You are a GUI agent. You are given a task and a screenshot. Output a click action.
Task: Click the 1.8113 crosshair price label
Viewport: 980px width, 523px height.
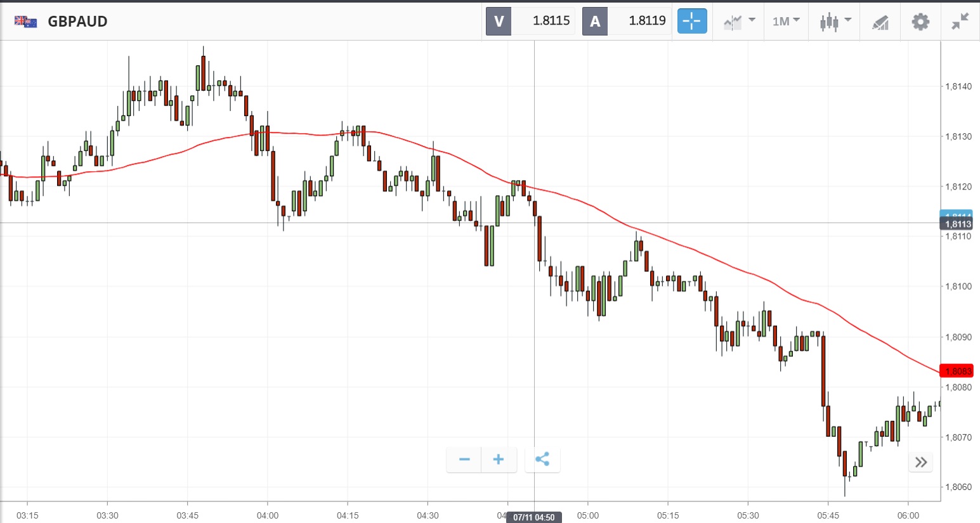(x=958, y=224)
